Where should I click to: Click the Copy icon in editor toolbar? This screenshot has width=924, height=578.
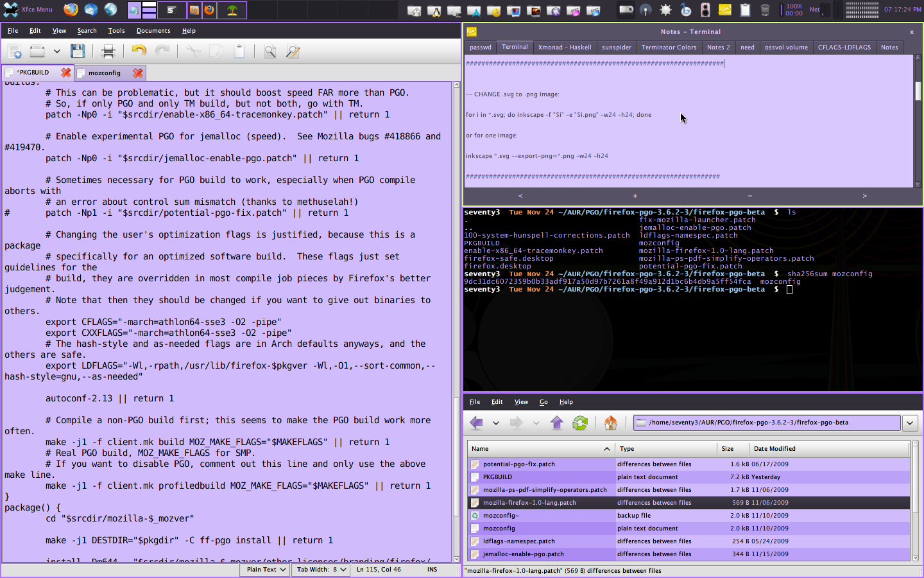point(216,51)
